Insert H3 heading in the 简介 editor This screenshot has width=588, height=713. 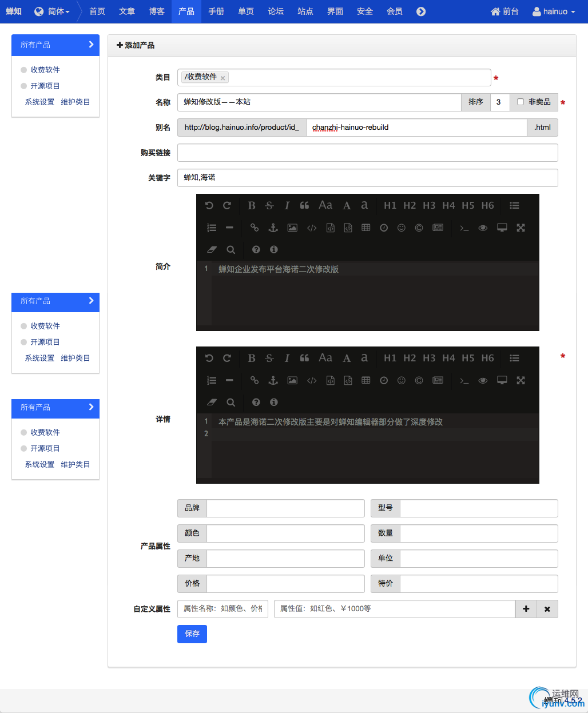429,205
